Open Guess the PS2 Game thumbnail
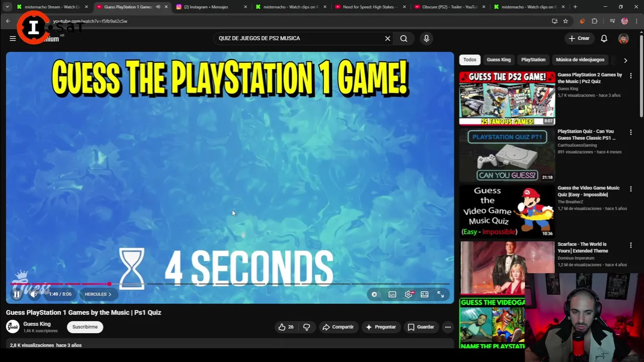The image size is (644, 362). 507,99
